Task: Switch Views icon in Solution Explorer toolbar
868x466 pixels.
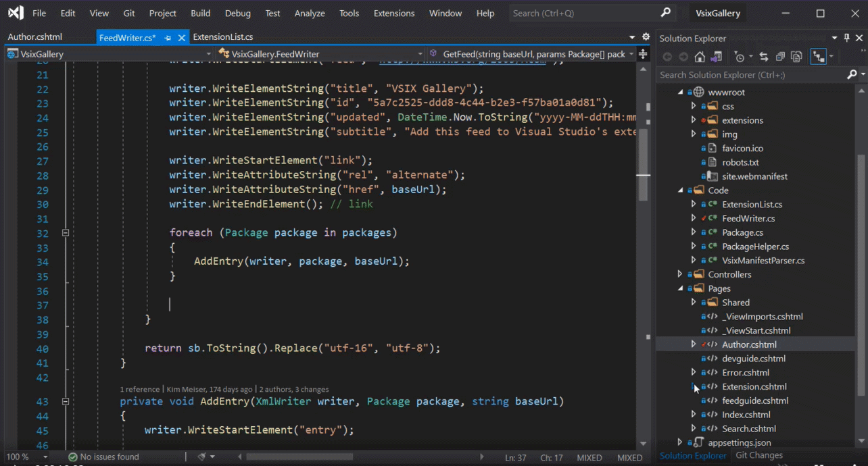Action: click(717, 57)
